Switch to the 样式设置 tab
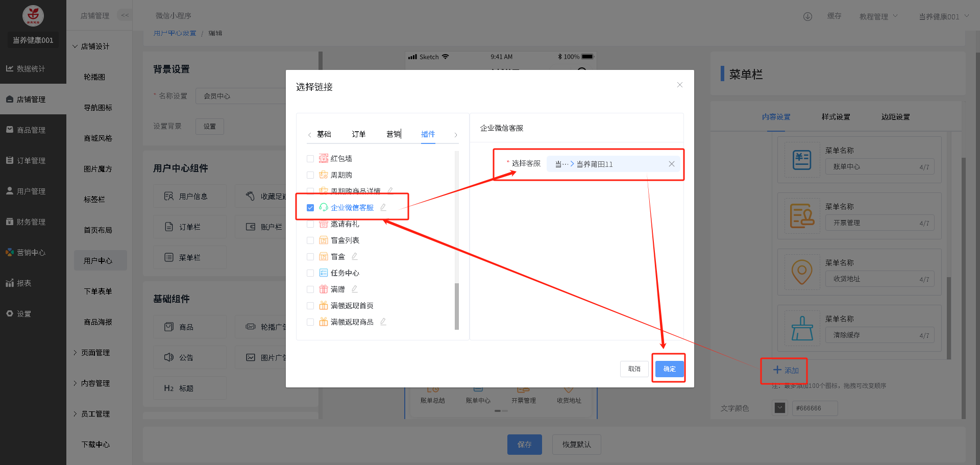The width and height of the screenshot is (980, 465). [x=836, y=117]
